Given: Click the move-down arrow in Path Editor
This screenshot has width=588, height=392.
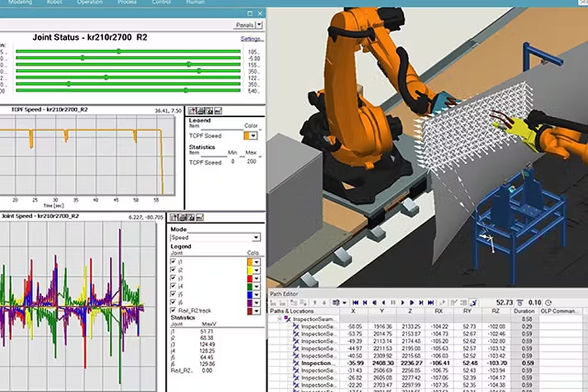Looking at the screenshot, I should tap(325, 303).
